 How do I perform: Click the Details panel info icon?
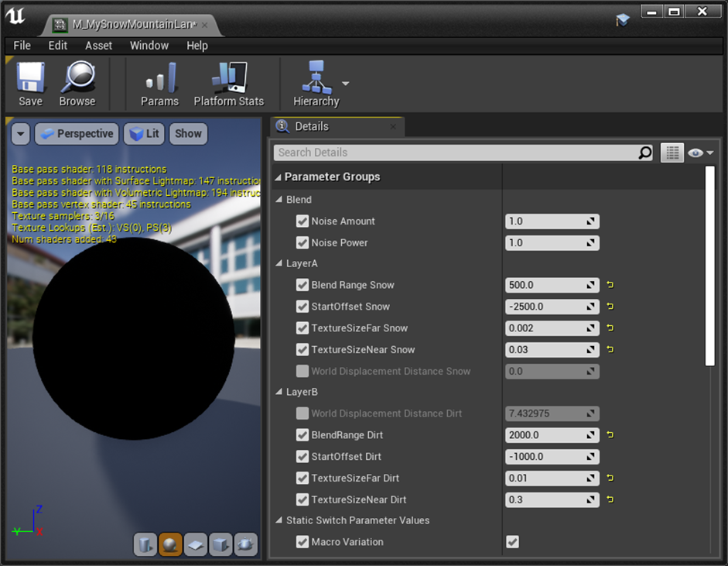[282, 126]
